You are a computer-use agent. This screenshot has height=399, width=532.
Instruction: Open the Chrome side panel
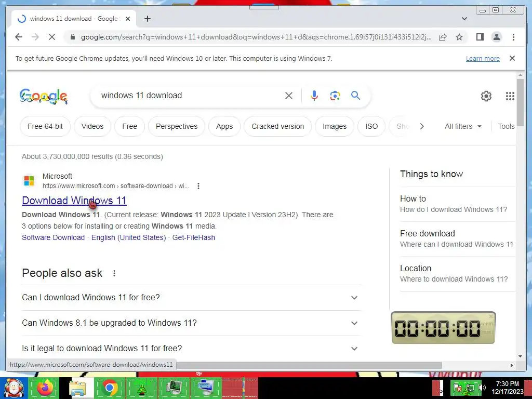pos(480,37)
